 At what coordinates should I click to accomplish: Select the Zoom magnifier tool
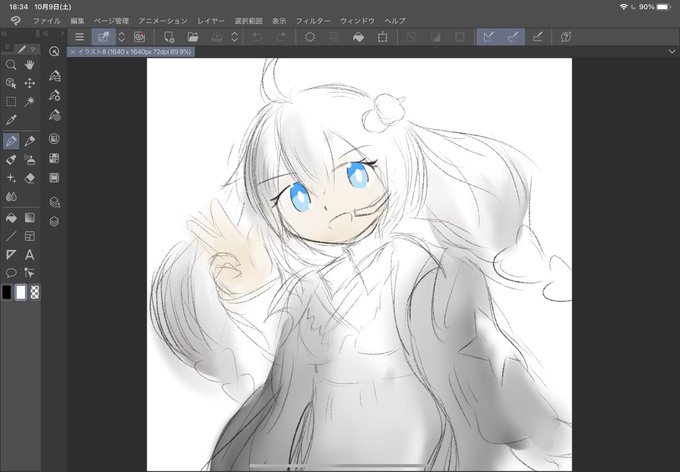pyautogui.click(x=11, y=65)
